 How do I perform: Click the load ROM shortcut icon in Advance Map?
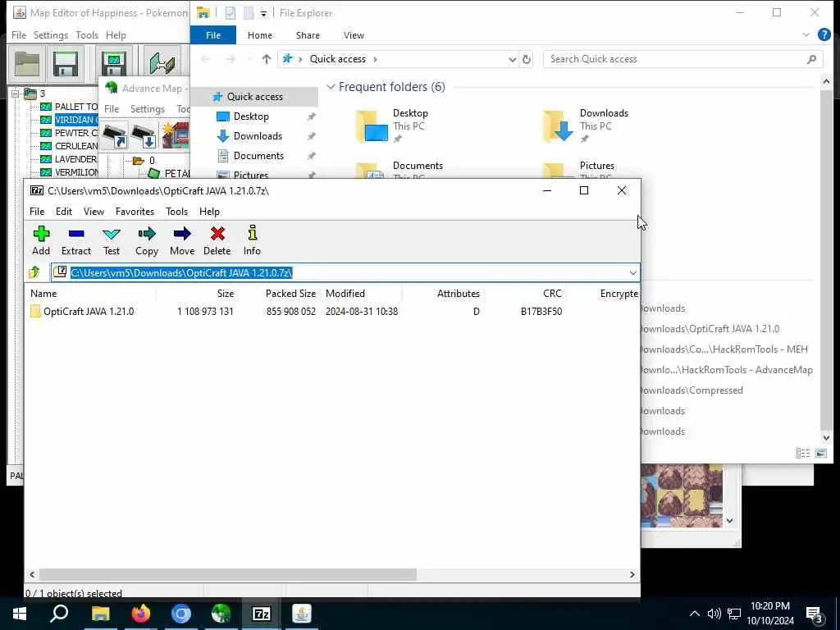tap(115, 135)
